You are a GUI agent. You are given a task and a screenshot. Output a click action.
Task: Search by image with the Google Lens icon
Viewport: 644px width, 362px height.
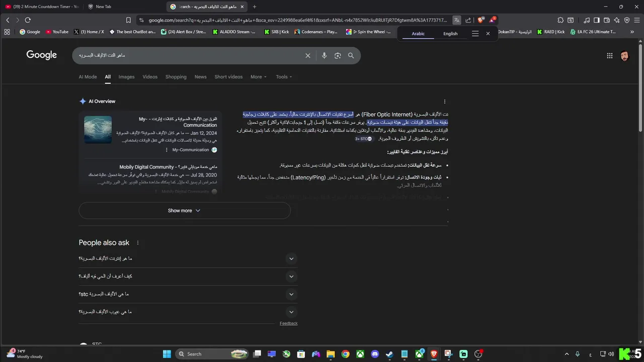pos(338,56)
